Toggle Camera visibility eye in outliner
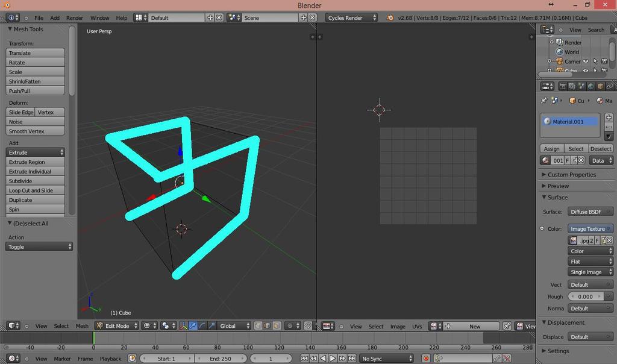Image resolution: width=617 pixels, height=364 pixels. (586, 61)
